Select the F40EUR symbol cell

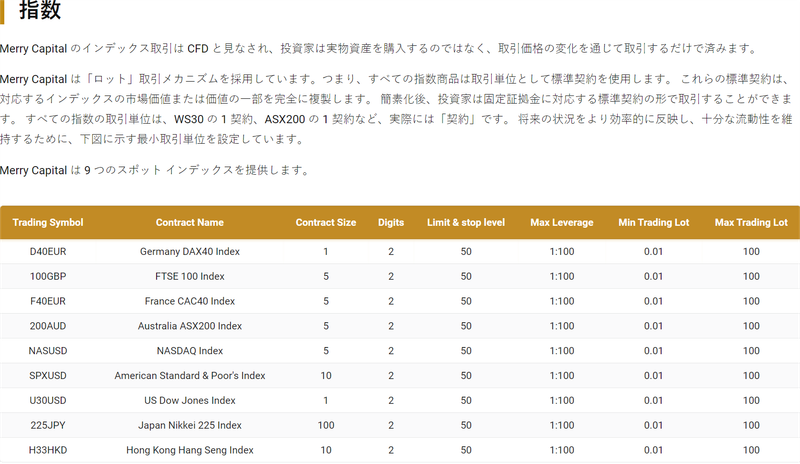[48, 301]
